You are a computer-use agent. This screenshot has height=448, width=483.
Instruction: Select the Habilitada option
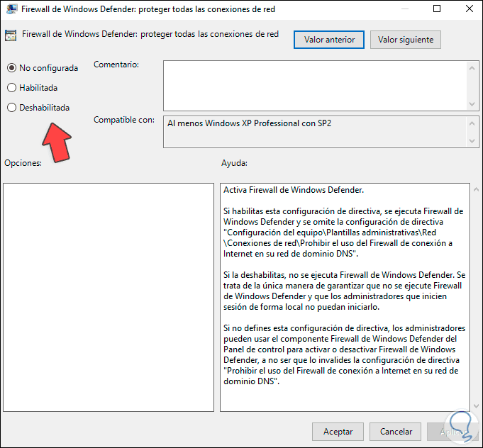[x=12, y=88]
